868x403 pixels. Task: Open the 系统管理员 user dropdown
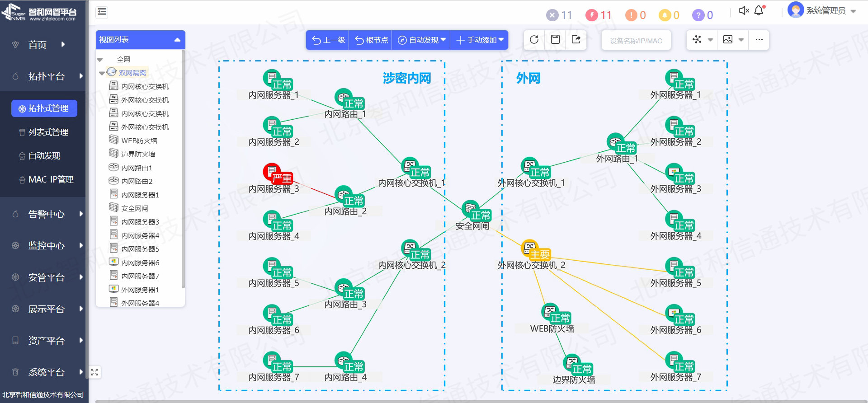click(822, 10)
